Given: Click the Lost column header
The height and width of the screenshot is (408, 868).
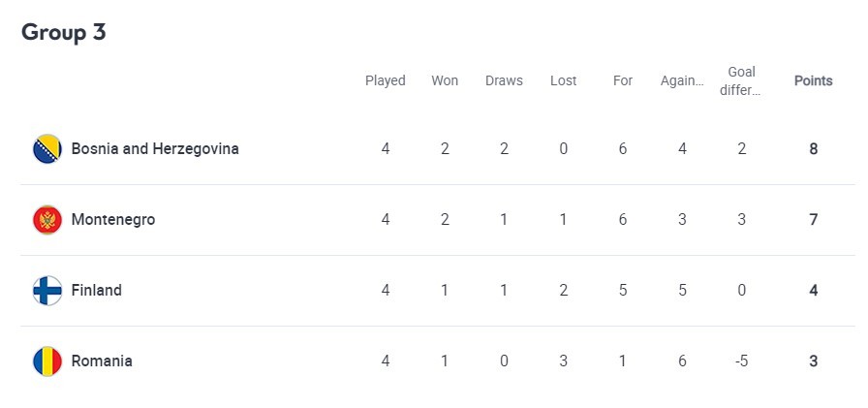Looking at the screenshot, I should (x=563, y=80).
